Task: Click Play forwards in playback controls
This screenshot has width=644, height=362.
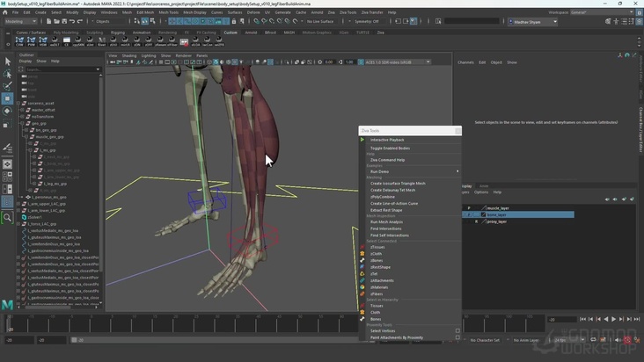Action: (613, 319)
